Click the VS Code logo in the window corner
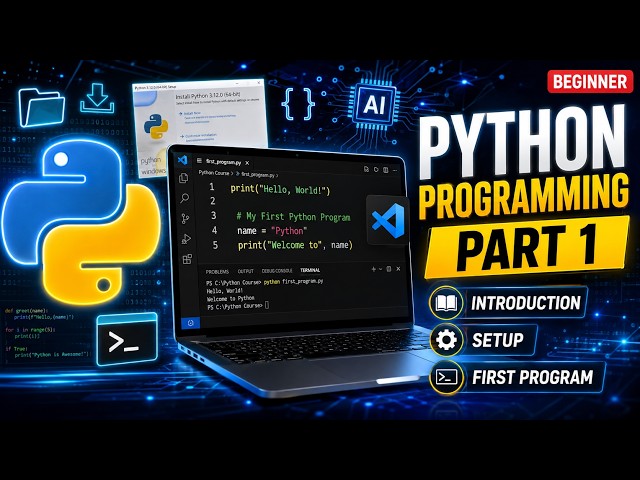 coord(182,160)
